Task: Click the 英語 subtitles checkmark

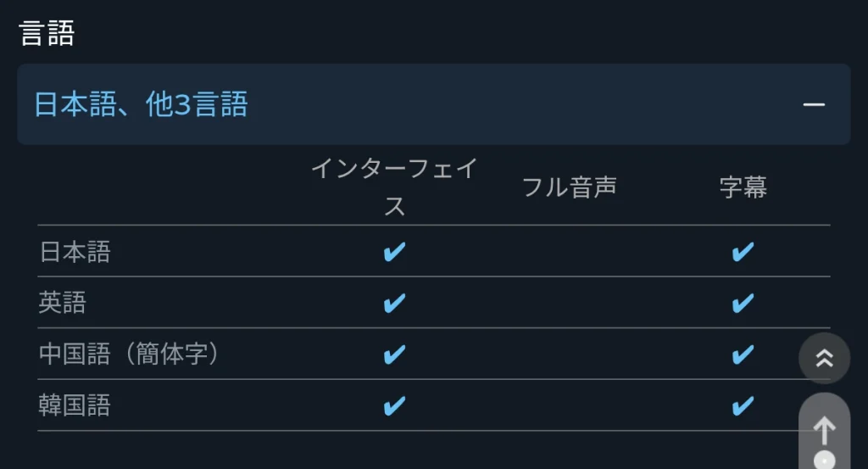Action: pyautogui.click(x=743, y=303)
